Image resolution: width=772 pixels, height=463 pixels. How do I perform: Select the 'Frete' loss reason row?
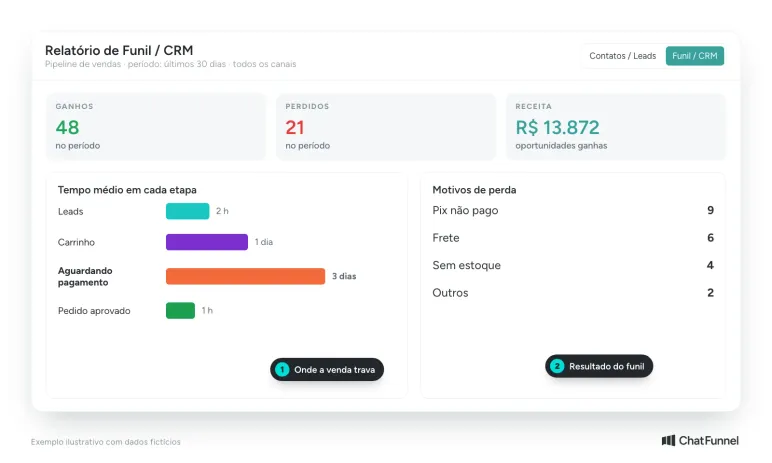(x=573, y=238)
